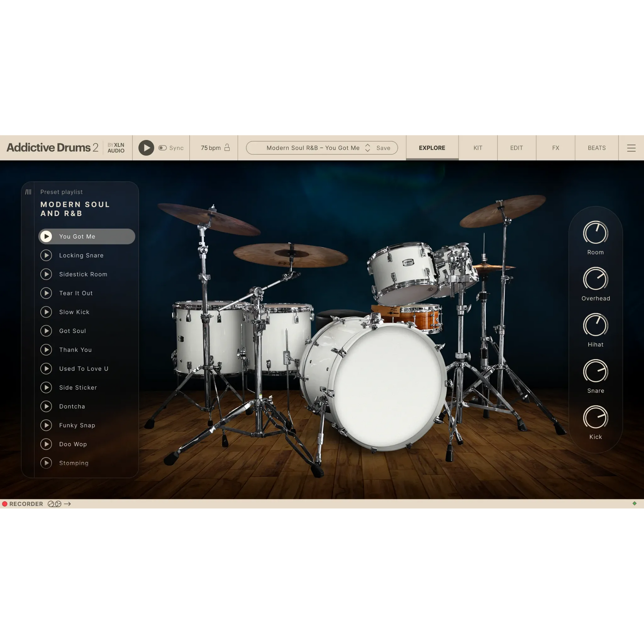Play the Got Soul preset preview

click(46, 331)
